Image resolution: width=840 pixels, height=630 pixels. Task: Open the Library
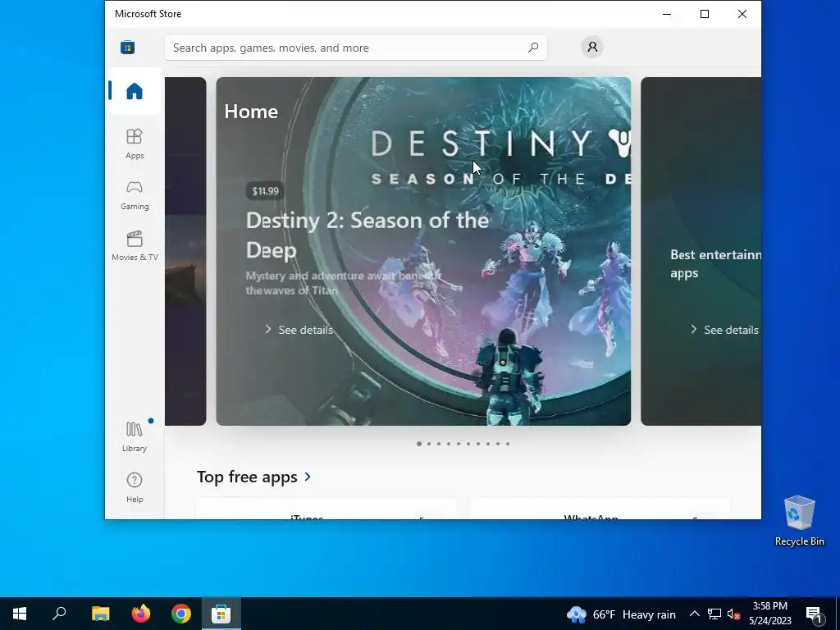click(135, 436)
